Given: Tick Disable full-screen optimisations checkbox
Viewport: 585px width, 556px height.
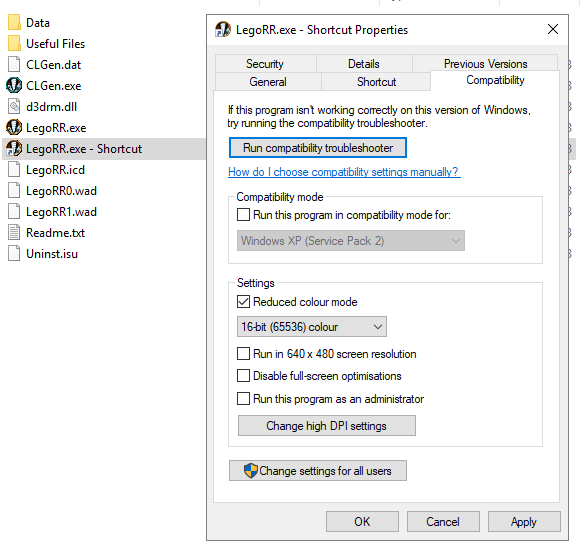Looking at the screenshot, I should [243, 376].
